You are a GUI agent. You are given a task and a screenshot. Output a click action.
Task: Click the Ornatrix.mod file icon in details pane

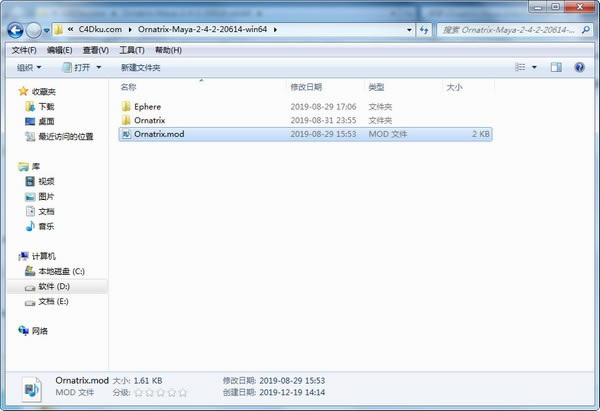coord(31,389)
